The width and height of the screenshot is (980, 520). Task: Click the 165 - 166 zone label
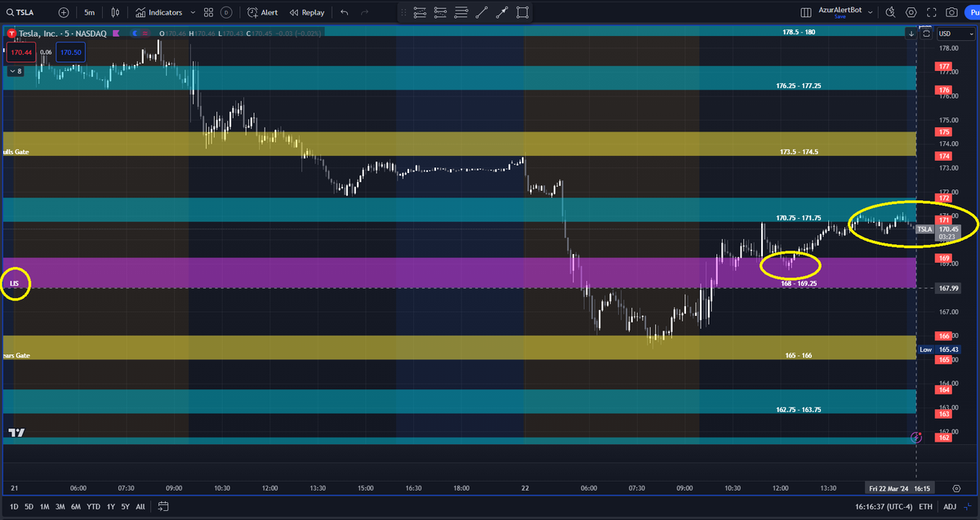(799, 356)
